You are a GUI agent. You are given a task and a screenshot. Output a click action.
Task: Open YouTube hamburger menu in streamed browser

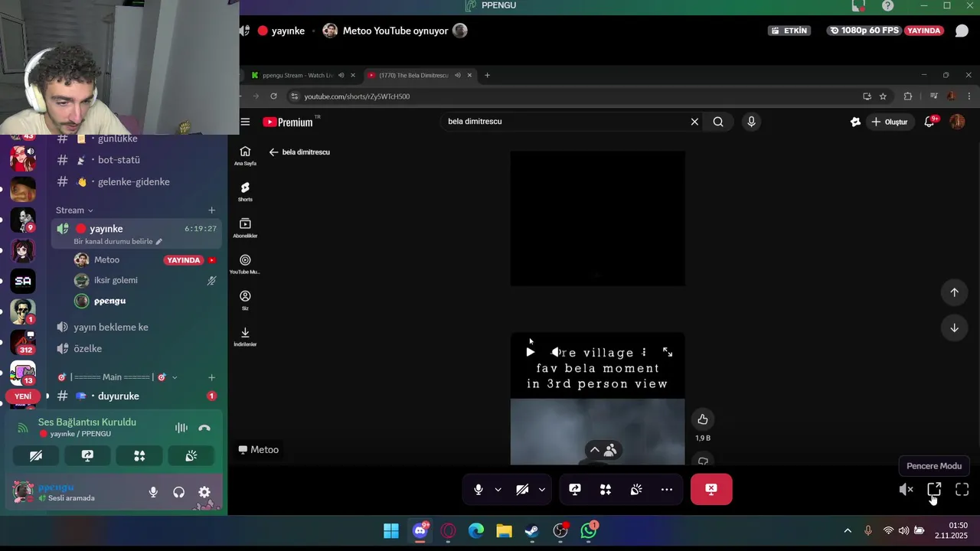tap(245, 122)
